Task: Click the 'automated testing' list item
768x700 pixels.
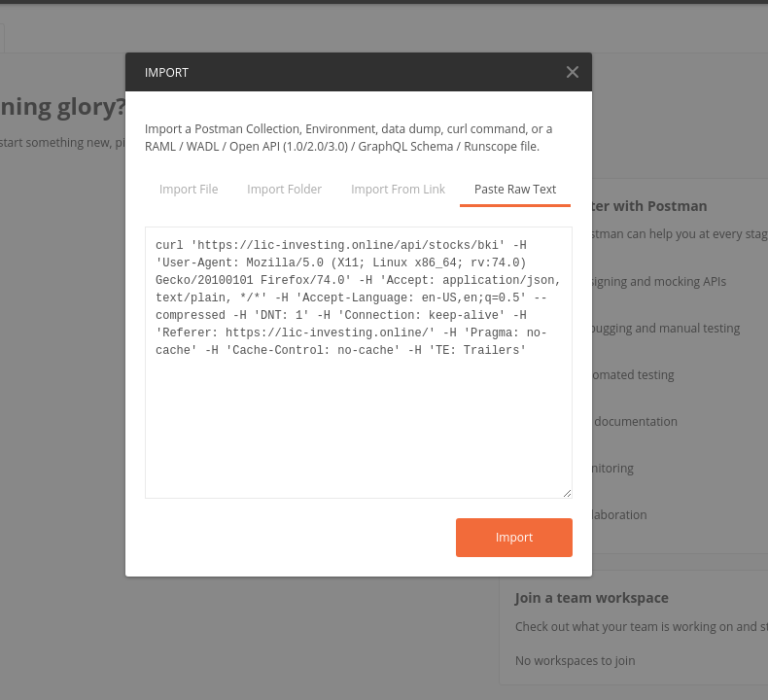Action: (633, 374)
